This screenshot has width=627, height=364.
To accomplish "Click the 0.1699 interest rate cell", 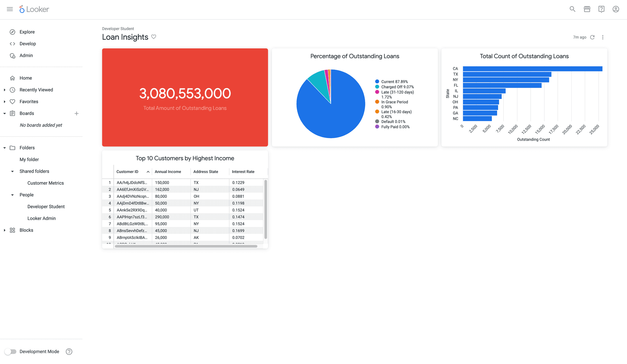I will point(246,231).
